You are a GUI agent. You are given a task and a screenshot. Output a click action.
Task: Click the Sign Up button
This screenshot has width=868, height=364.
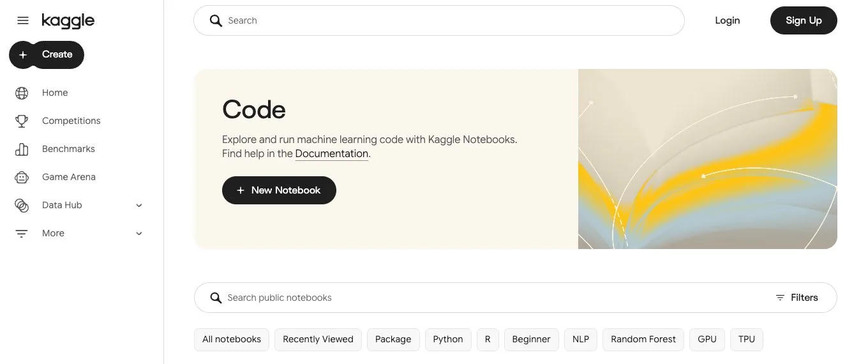(x=804, y=20)
